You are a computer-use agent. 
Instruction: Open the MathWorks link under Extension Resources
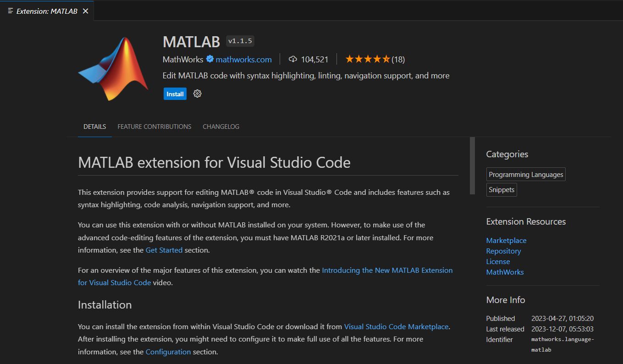click(x=505, y=272)
